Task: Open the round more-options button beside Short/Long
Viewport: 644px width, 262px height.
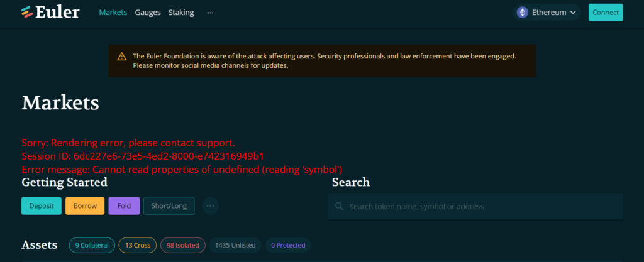Action: point(210,206)
